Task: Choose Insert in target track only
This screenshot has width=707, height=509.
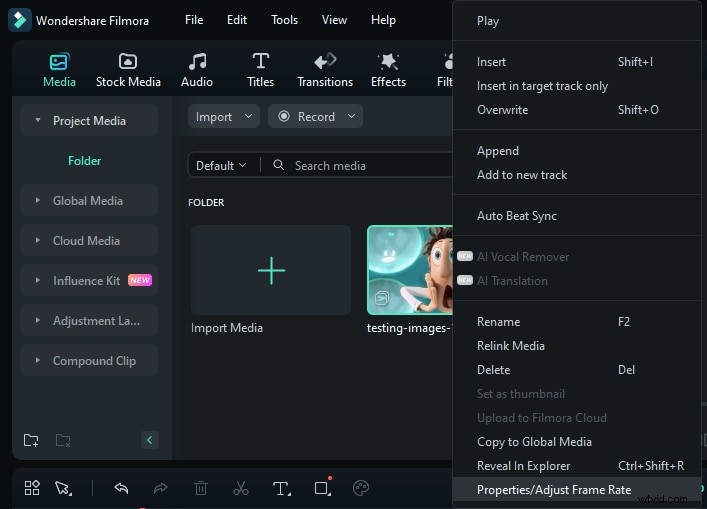Action: point(577,86)
